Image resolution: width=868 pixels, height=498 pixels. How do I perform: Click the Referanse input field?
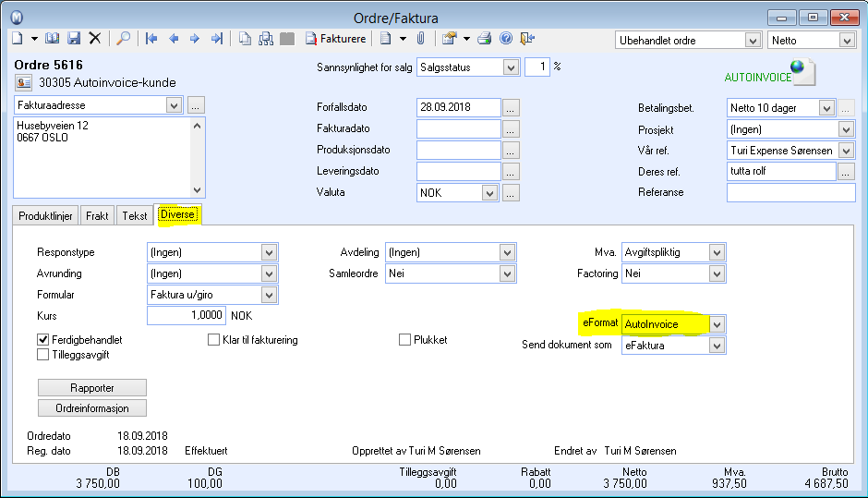click(x=791, y=193)
